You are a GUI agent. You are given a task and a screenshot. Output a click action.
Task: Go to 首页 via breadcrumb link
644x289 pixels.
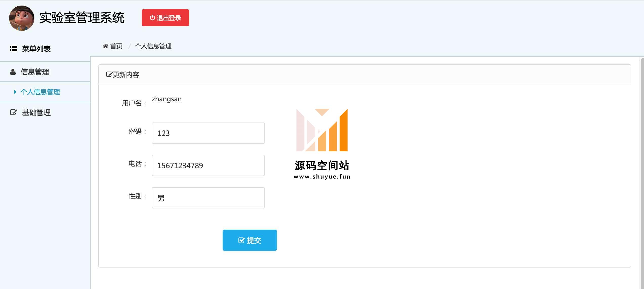coord(116,46)
